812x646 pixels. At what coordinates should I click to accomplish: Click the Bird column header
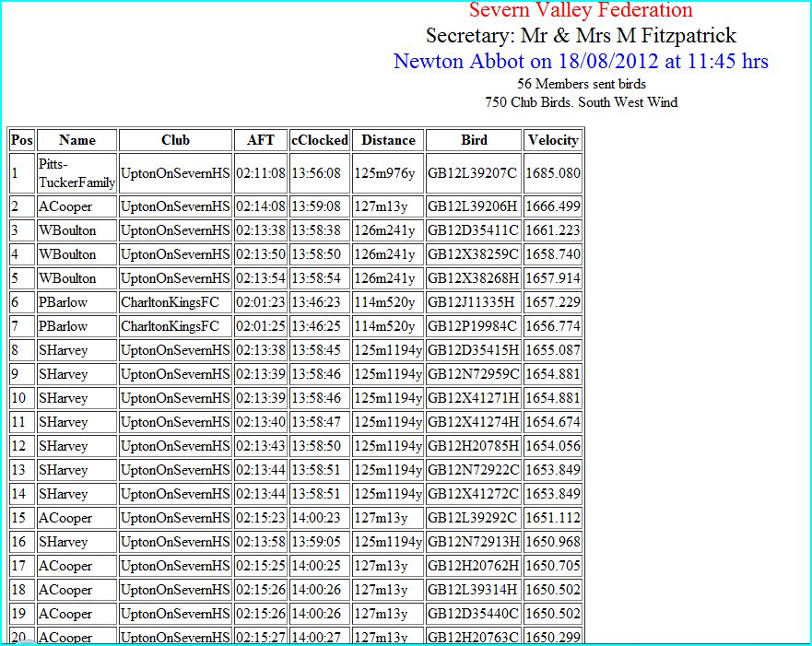click(x=474, y=140)
